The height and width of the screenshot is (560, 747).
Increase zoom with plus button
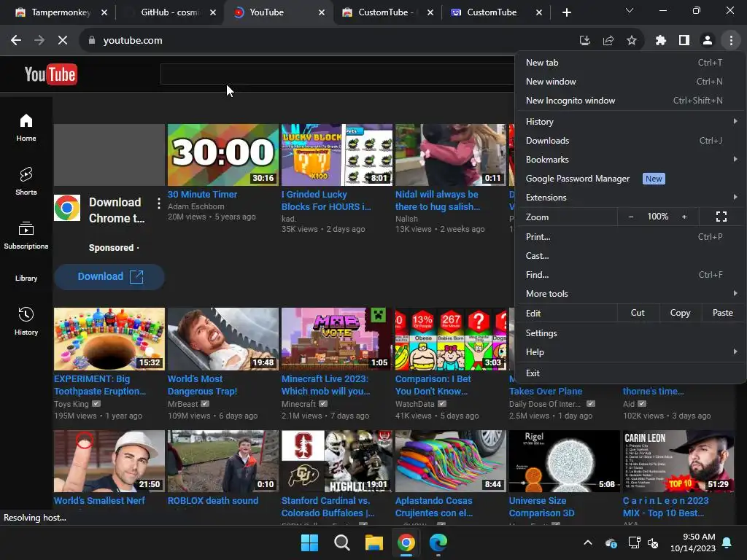[684, 217]
